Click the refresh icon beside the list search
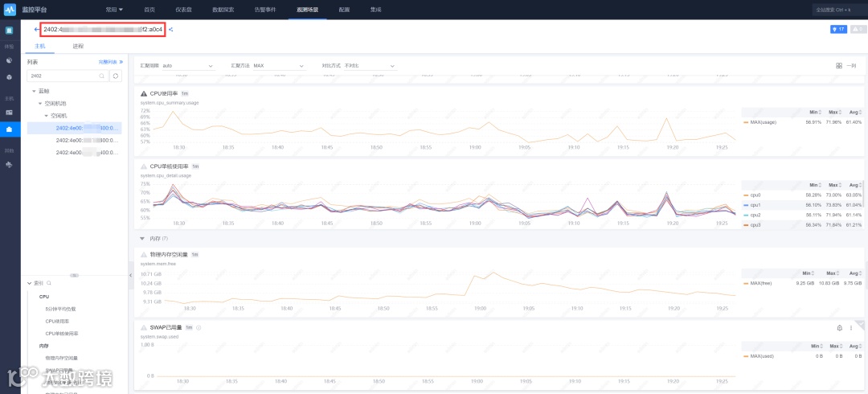868x394 pixels. [116, 76]
